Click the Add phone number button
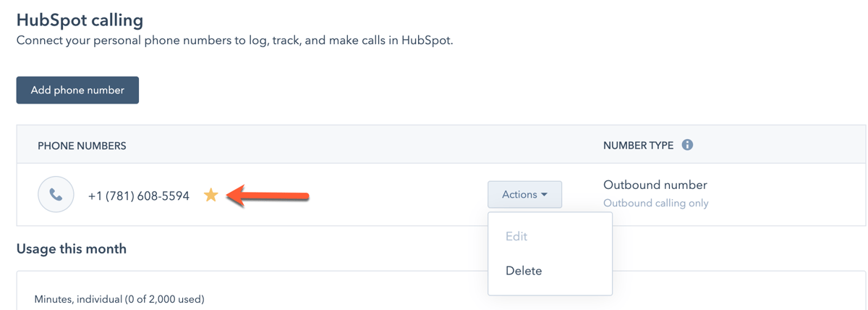Image resolution: width=868 pixels, height=310 pixels. click(77, 91)
